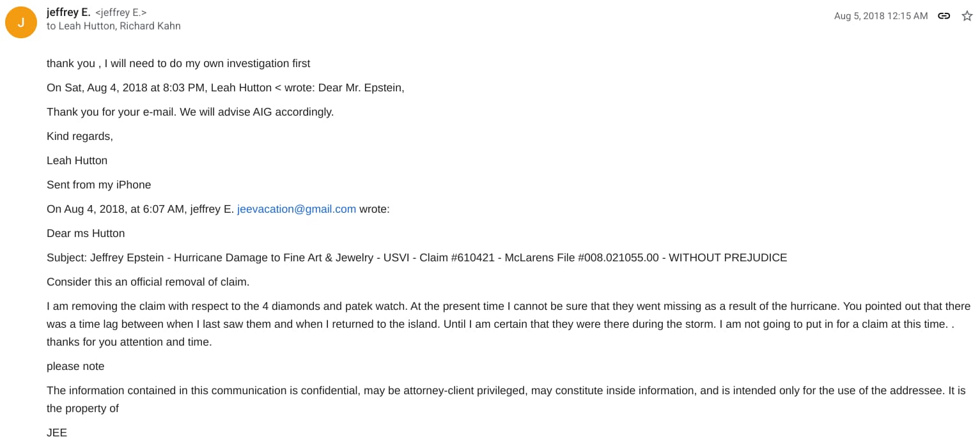Click the Aug 5, 2018 12:15 AM timestamp
980x437 pixels.
click(880, 16)
